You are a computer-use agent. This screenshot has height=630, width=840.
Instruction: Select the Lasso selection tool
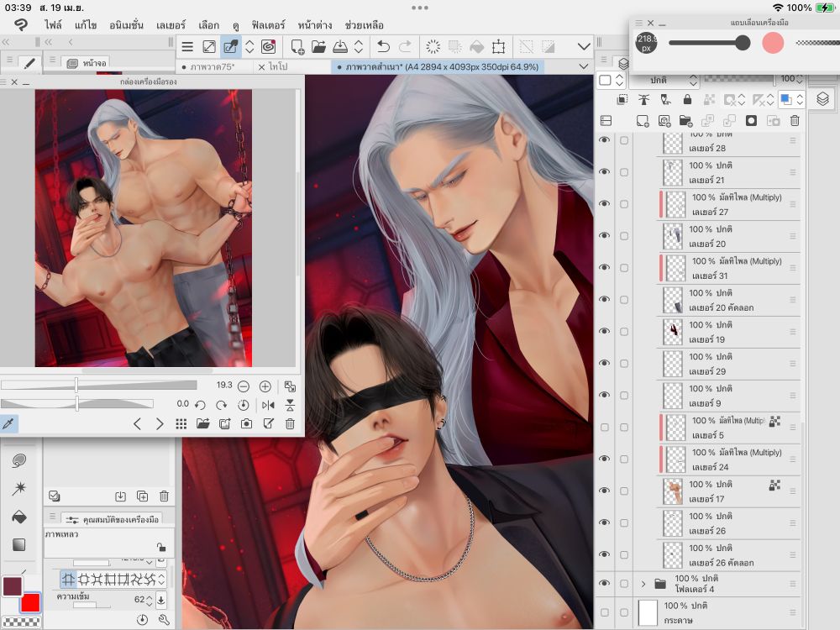pos(18,459)
